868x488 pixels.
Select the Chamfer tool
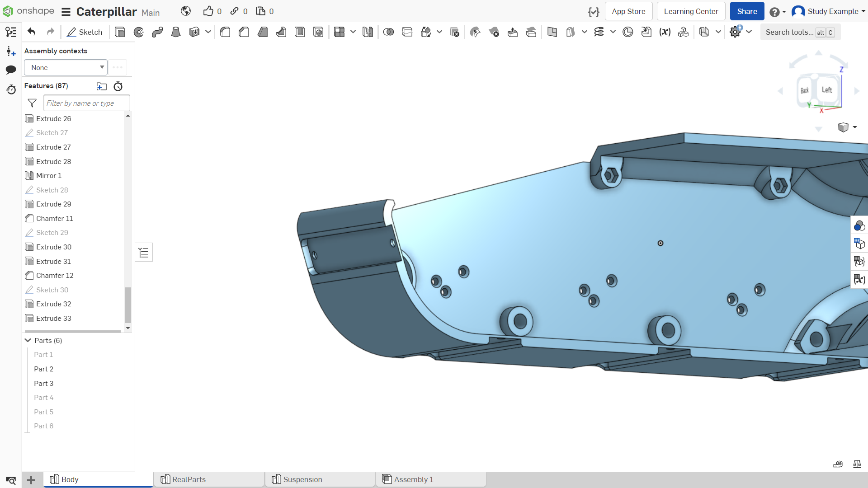[x=244, y=32]
